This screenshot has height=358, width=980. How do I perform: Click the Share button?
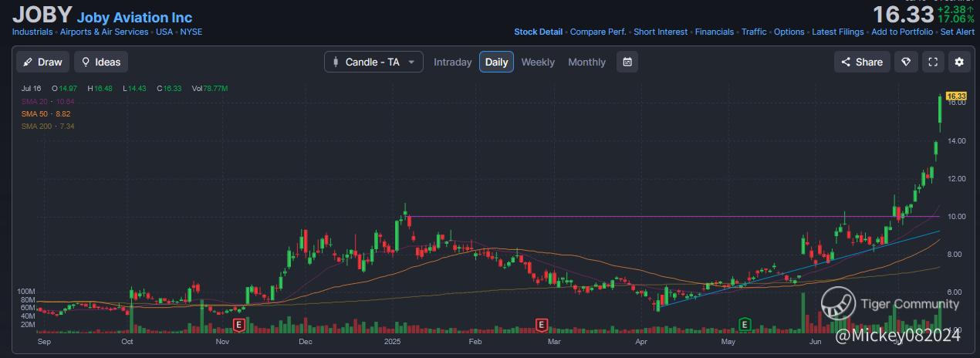(x=862, y=62)
